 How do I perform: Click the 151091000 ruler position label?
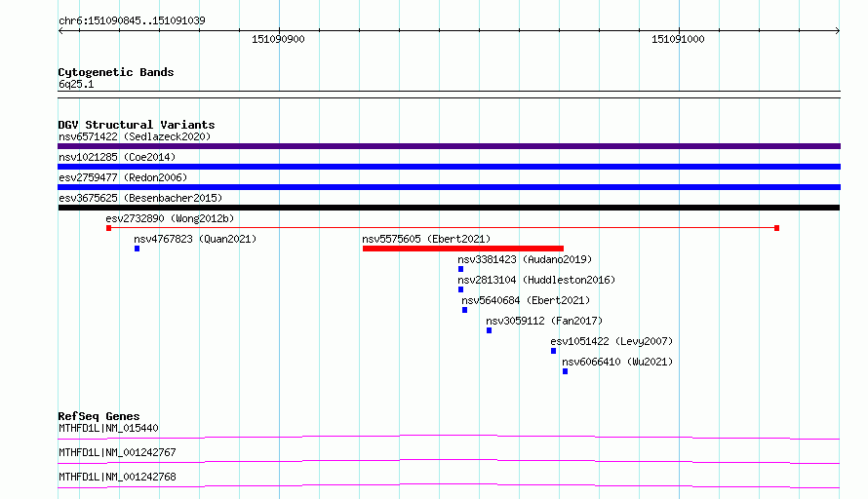click(x=678, y=39)
